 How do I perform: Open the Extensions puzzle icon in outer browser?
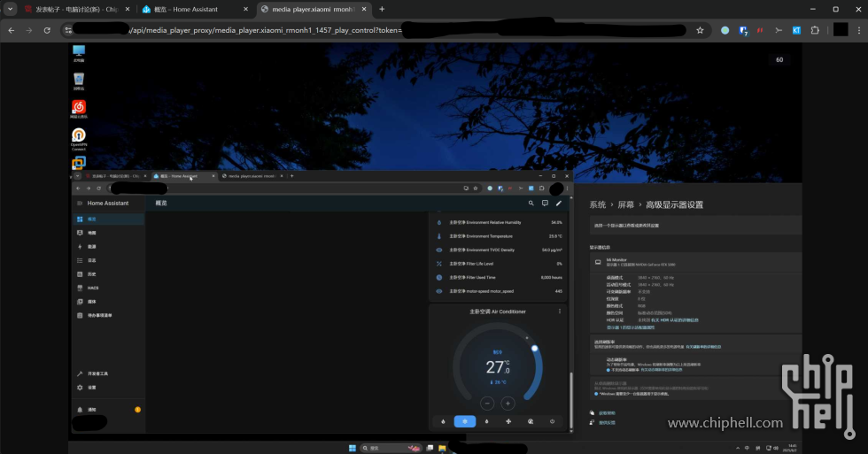click(815, 30)
